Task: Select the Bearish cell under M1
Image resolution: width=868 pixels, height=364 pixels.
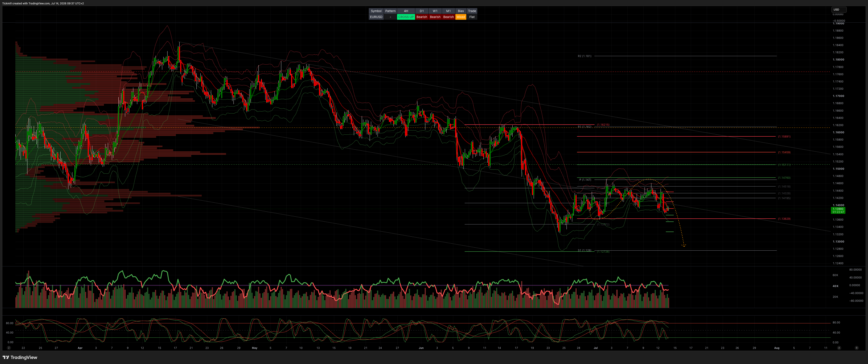Action: 449,17
